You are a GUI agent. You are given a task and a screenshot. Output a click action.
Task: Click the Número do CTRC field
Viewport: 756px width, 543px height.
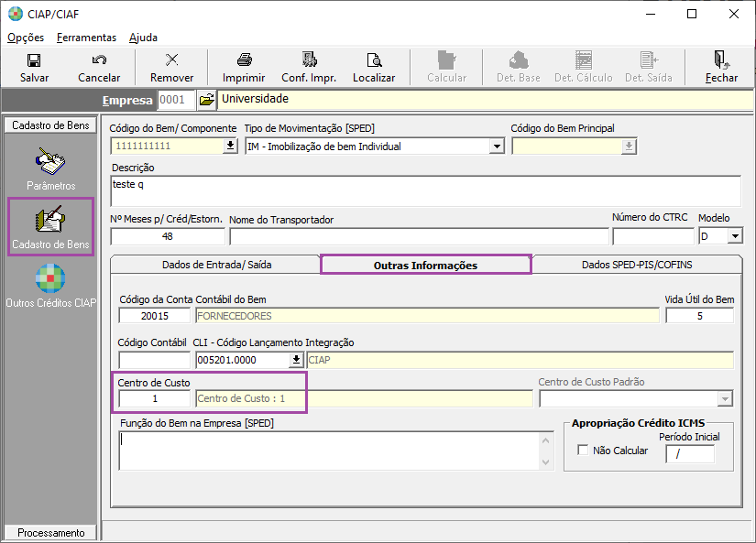[653, 236]
